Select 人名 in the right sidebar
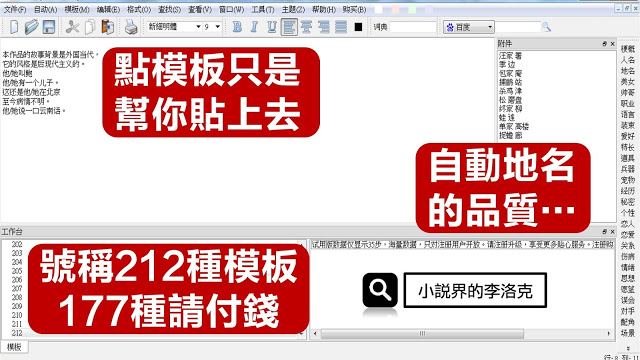Screen dimensions: 640x360 coord(628,60)
